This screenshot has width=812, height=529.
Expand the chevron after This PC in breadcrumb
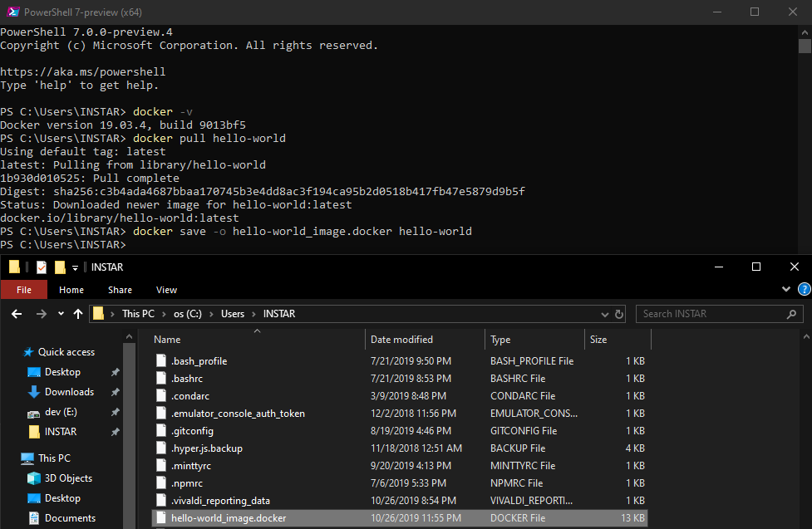165,314
